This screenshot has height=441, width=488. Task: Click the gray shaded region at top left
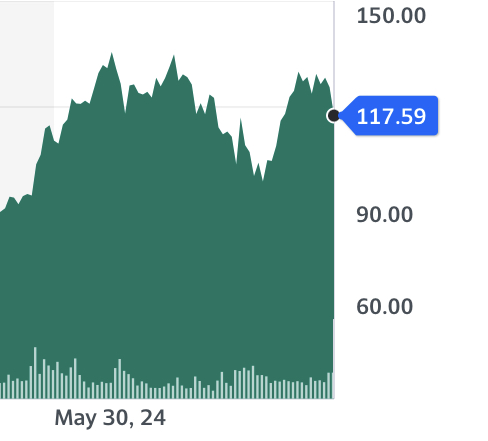point(27,83)
